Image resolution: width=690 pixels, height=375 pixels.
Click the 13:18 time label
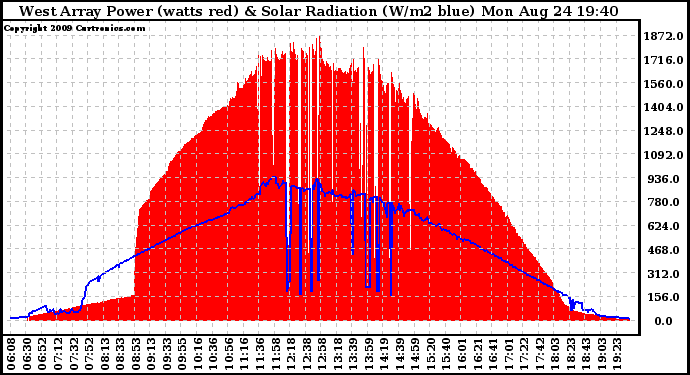[338, 354]
